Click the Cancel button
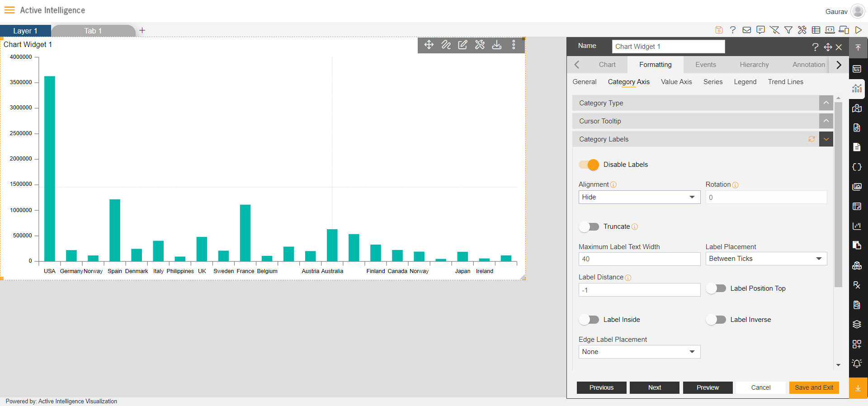 [761, 387]
